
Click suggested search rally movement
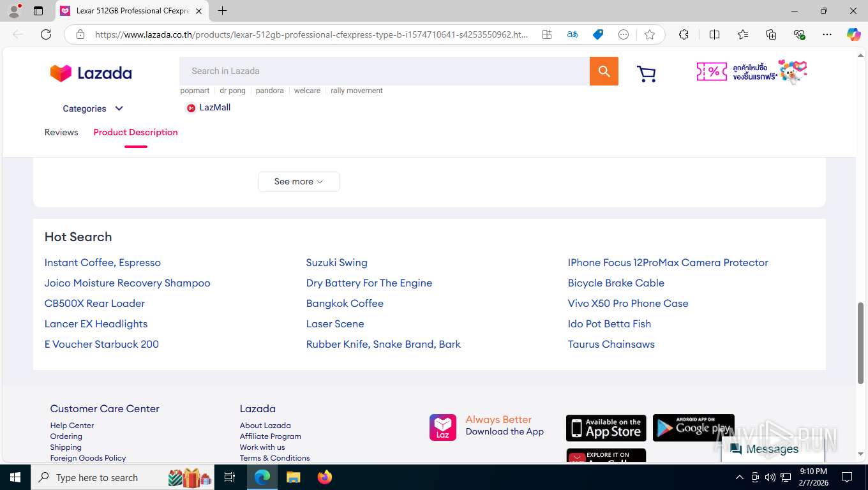click(356, 91)
